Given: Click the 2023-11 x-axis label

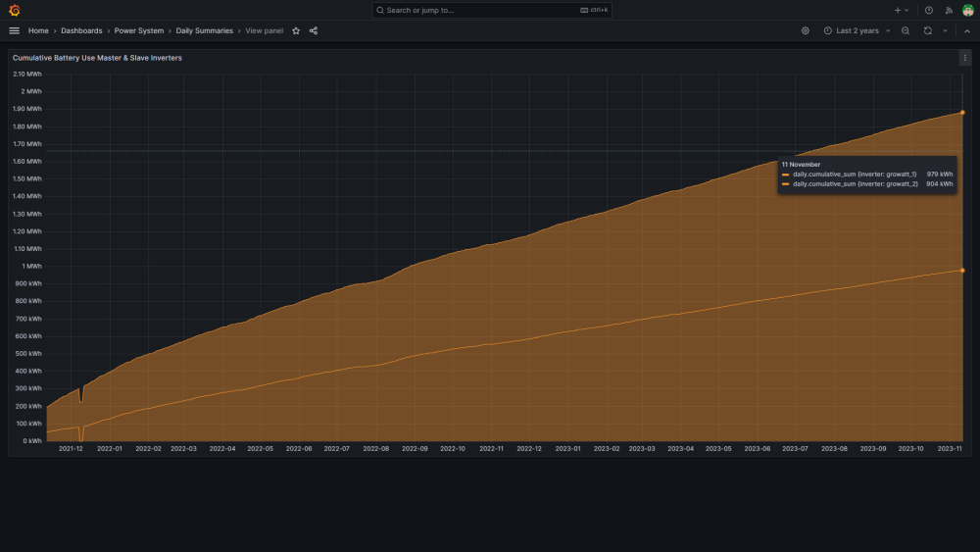Looking at the screenshot, I should coord(950,449).
